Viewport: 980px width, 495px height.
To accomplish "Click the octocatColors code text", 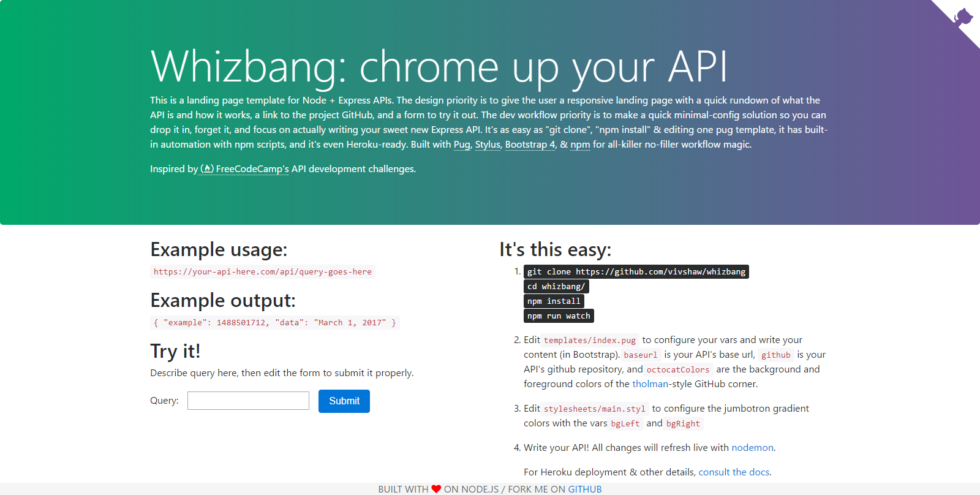I will pyautogui.click(x=678, y=370).
